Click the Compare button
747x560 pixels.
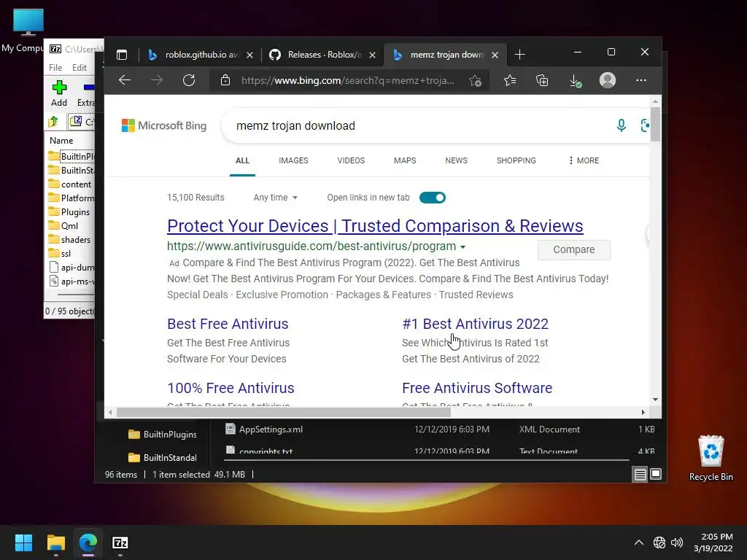pos(573,249)
